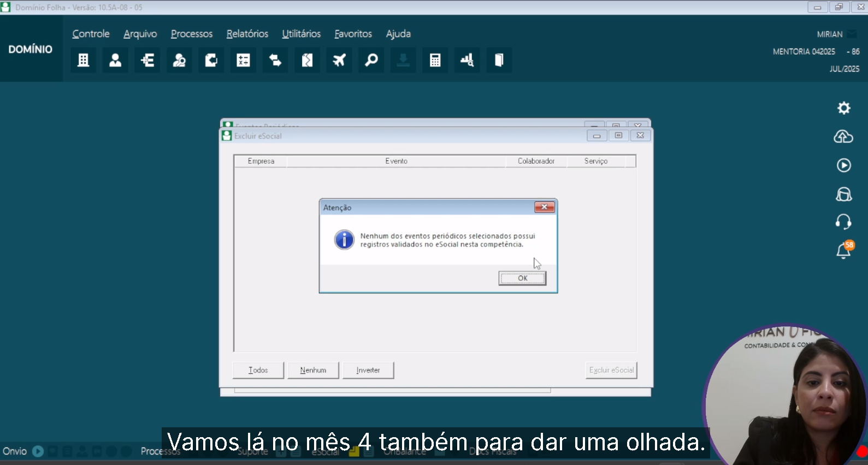868x465 pixels.
Task: Open the calculator toolbar icon
Action: pyautogui.click(x=435, y=60)
